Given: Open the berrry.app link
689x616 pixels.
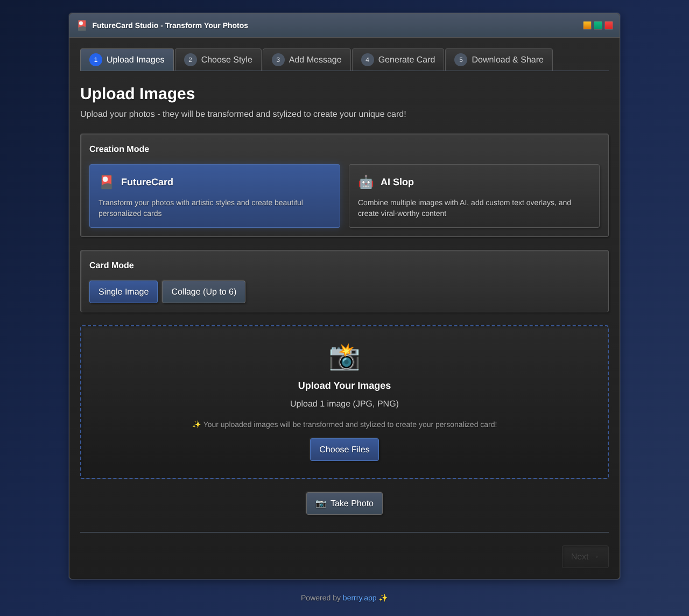Looking at the screenshot, I should point(359,598).
